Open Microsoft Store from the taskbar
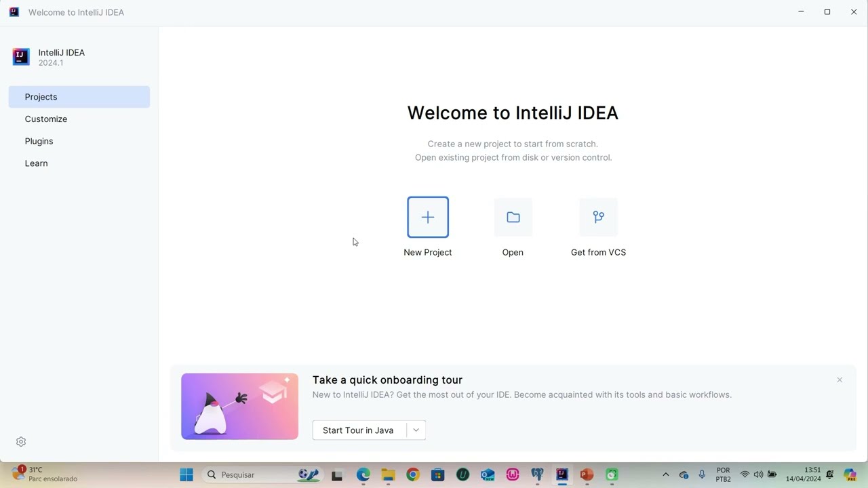 (x=438, y=474)
